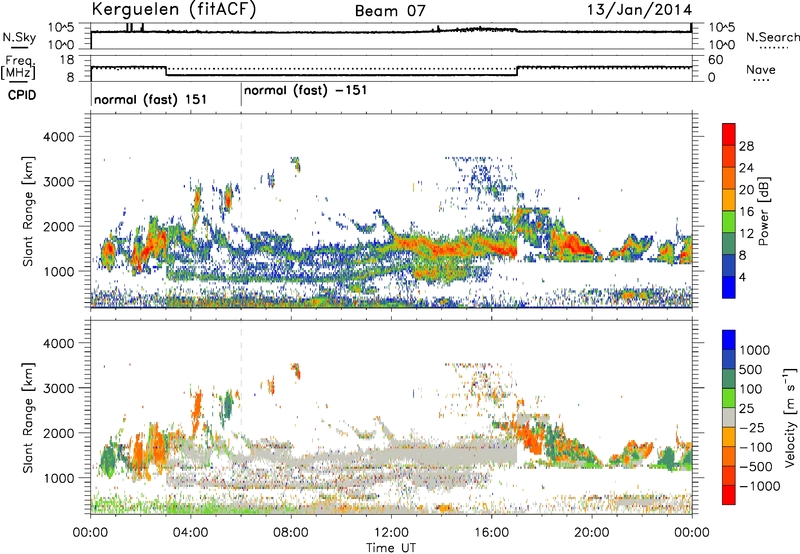
Task: Click the '60' Nave axis tick
Action: pos(715,60)
